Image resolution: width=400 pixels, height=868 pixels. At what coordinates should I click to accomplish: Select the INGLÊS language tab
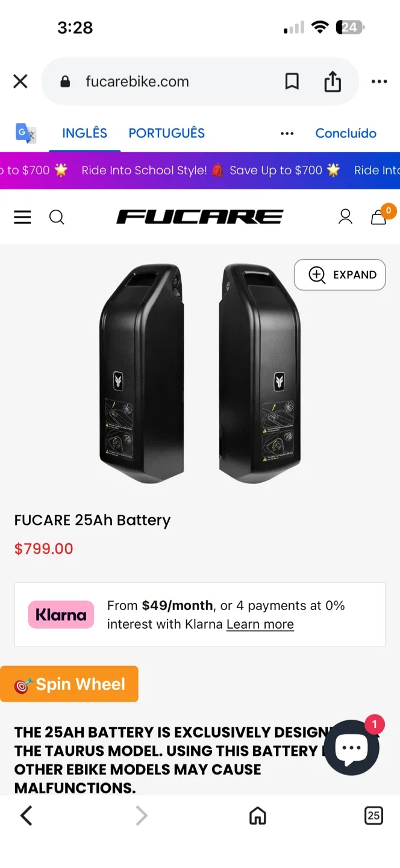coord(84,133)
